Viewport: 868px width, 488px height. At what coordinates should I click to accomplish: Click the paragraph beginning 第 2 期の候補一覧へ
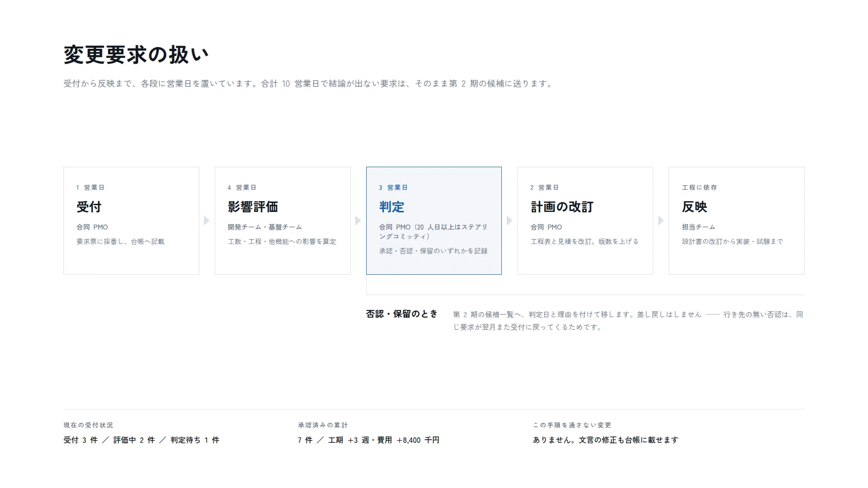coord(628,321)
